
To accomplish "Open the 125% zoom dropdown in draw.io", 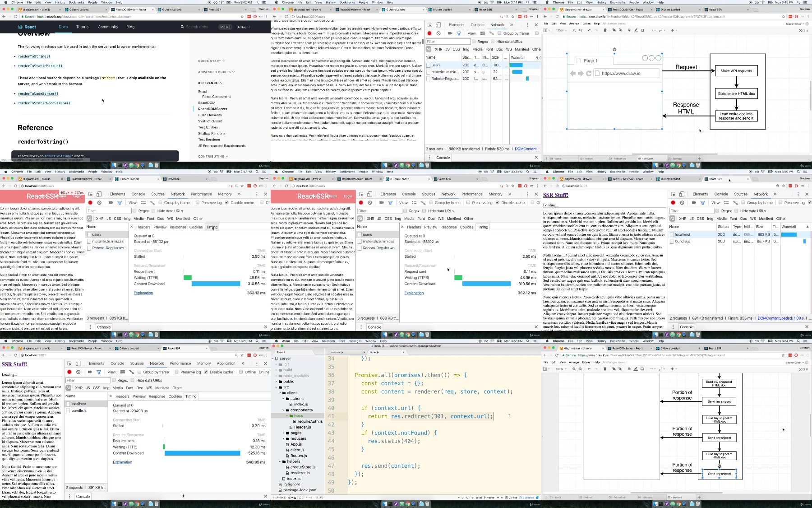I will [x=561, y=30].
